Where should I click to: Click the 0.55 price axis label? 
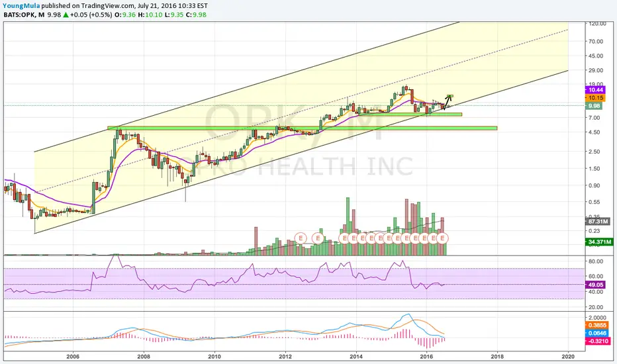[x=594, y=202]
